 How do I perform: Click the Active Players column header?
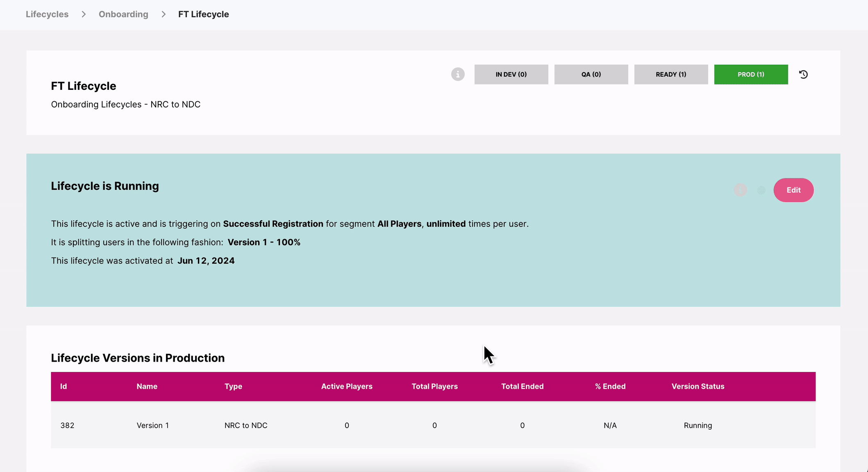[x=347, y=386]
